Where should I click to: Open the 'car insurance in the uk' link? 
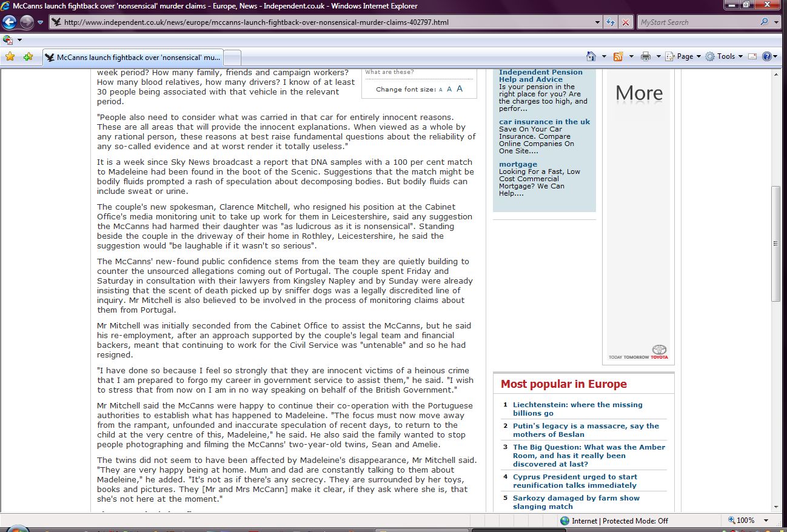click(544, 122)
